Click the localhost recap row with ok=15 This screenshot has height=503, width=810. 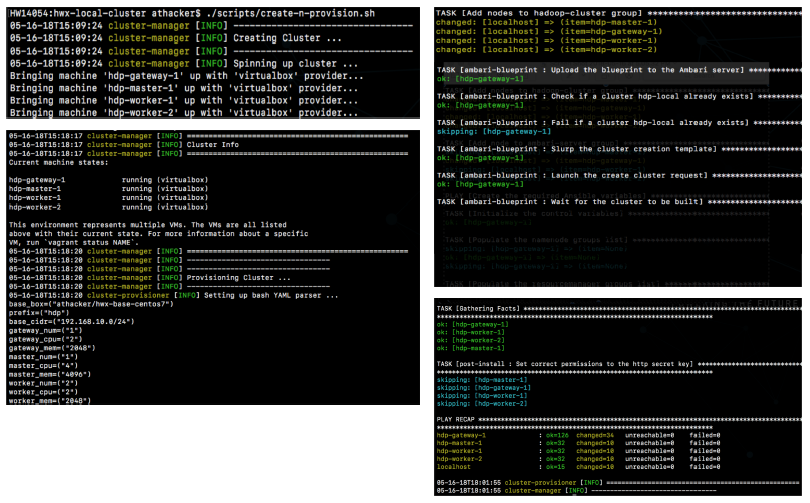[579, 467]
